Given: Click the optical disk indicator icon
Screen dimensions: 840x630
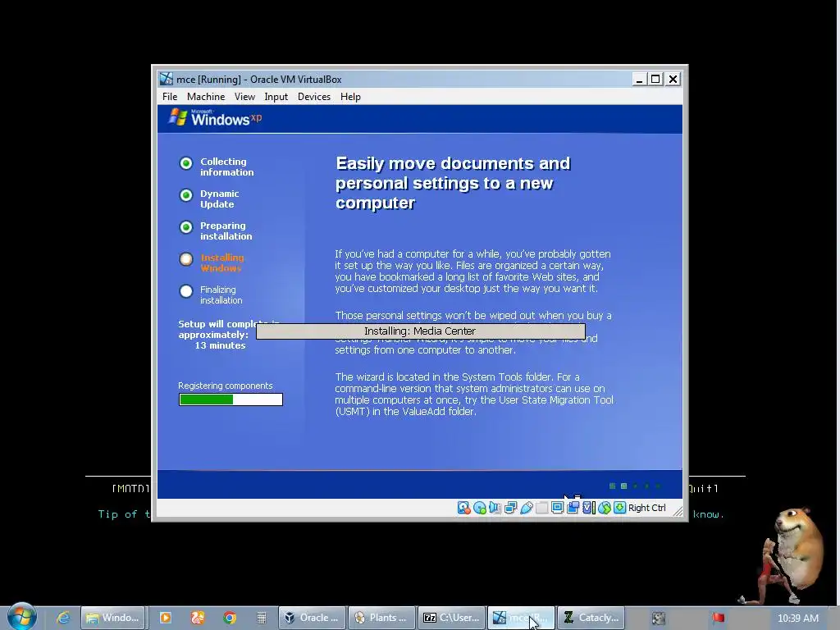Looking at the screenshot, I should coord(479,508).
